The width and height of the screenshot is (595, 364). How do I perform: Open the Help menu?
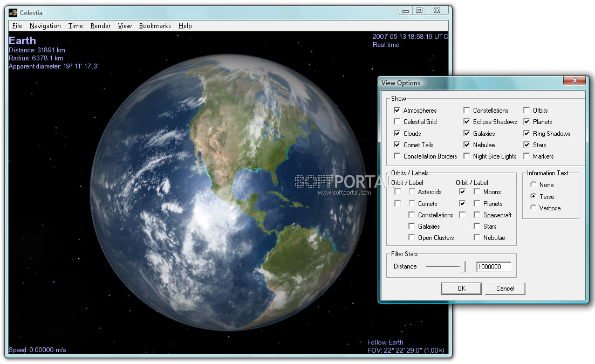click(185, 26)
